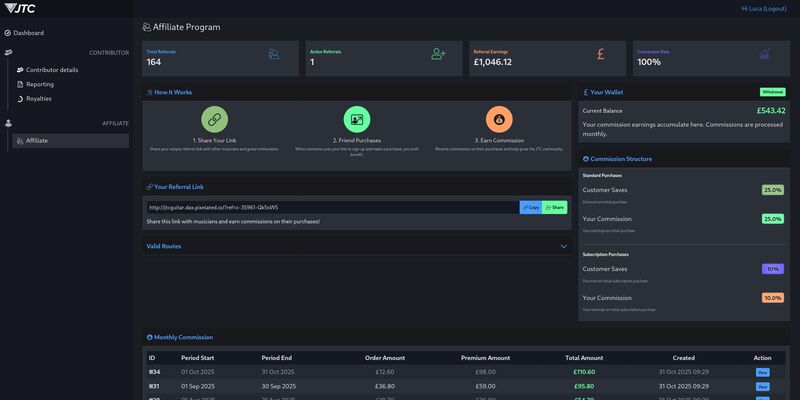This screenshot has height=400, width=800.
Task: Click the Earn Commission money bag icon
Action: point(499,120)
